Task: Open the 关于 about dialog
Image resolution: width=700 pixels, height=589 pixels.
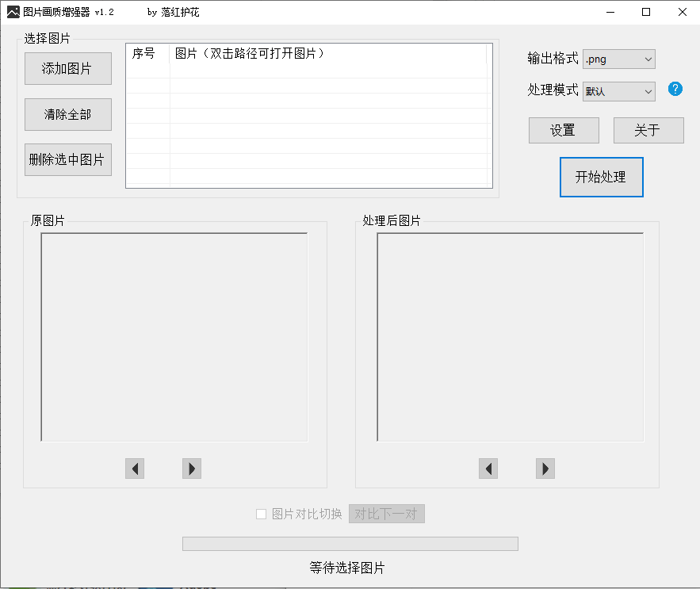Action: pos(648,130)
